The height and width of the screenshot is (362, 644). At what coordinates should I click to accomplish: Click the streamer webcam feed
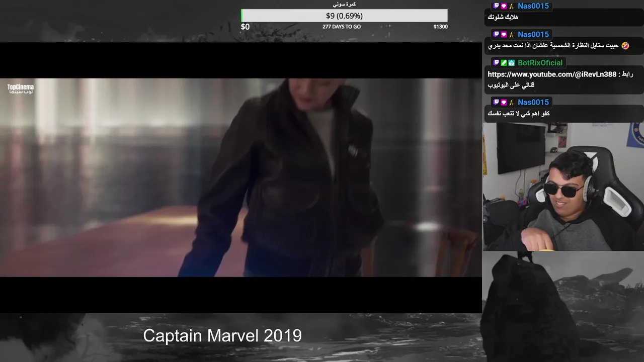563,187
